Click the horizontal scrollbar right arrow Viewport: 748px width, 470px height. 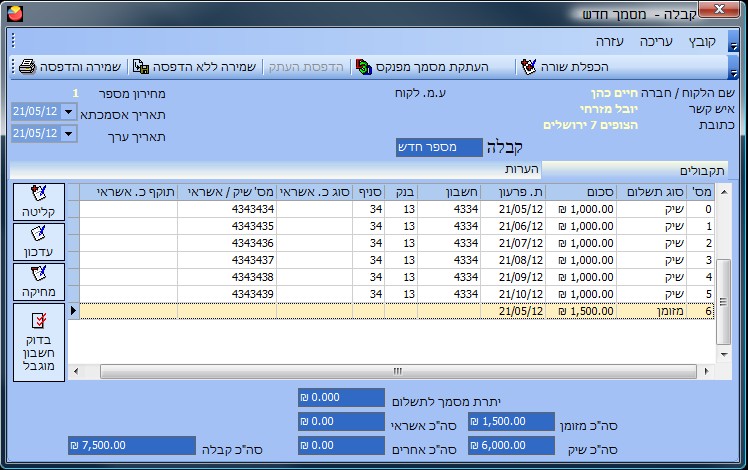707,371
